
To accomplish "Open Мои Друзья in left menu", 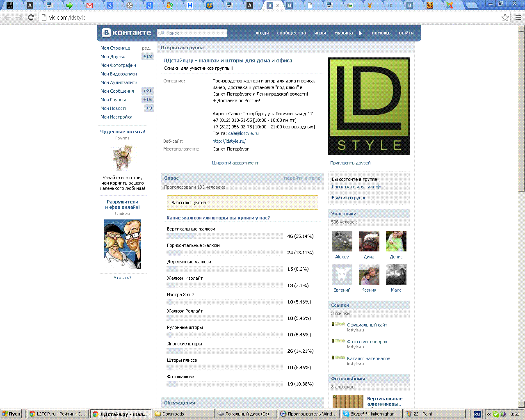I will click(x=113, y=57).
